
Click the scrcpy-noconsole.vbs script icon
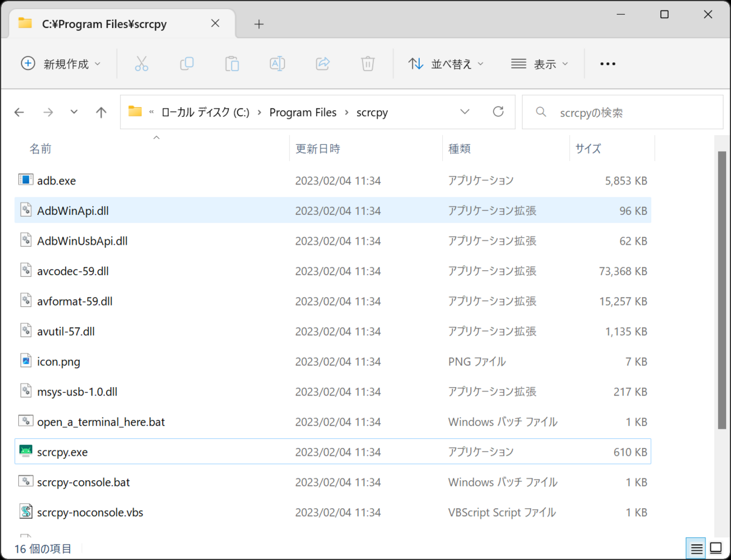coord(26,512)
